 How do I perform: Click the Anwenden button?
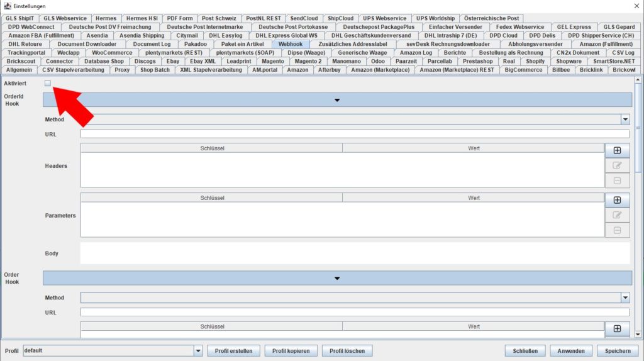(x=570, y=351)
